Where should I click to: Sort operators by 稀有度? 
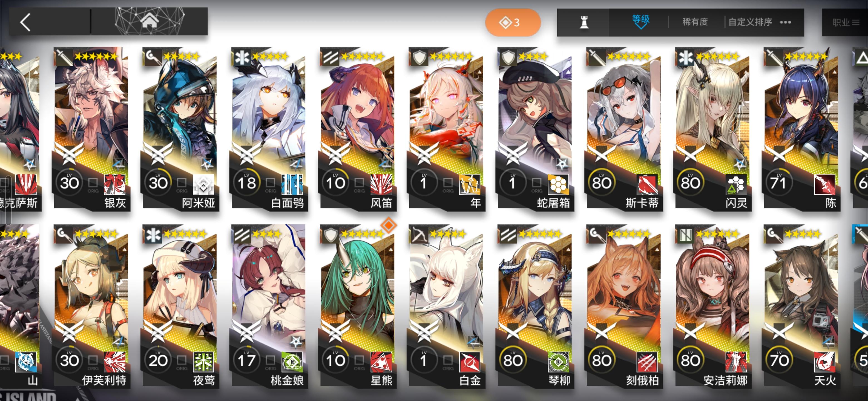tap(695, 22)
